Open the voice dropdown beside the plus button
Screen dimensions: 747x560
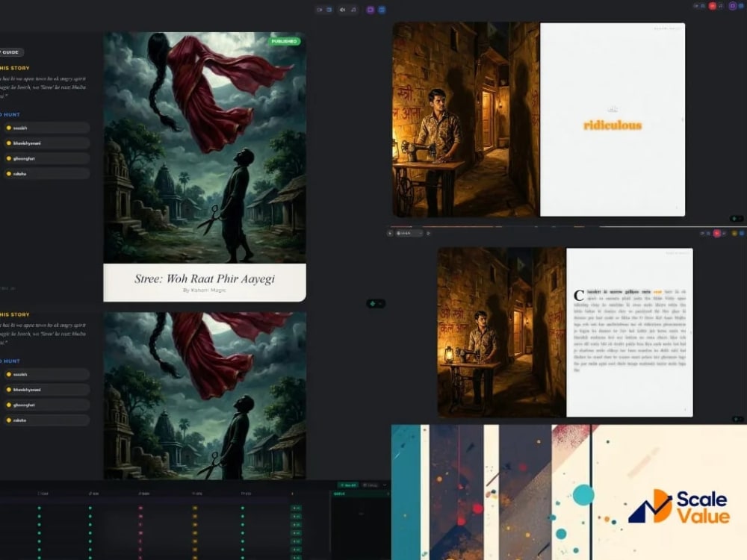(x=409, y=233)
